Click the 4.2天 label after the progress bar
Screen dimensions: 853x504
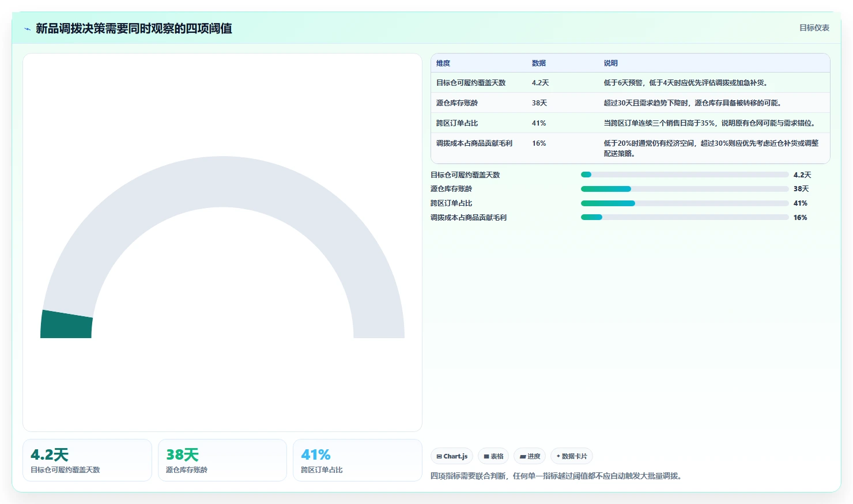tap(802, 175)
